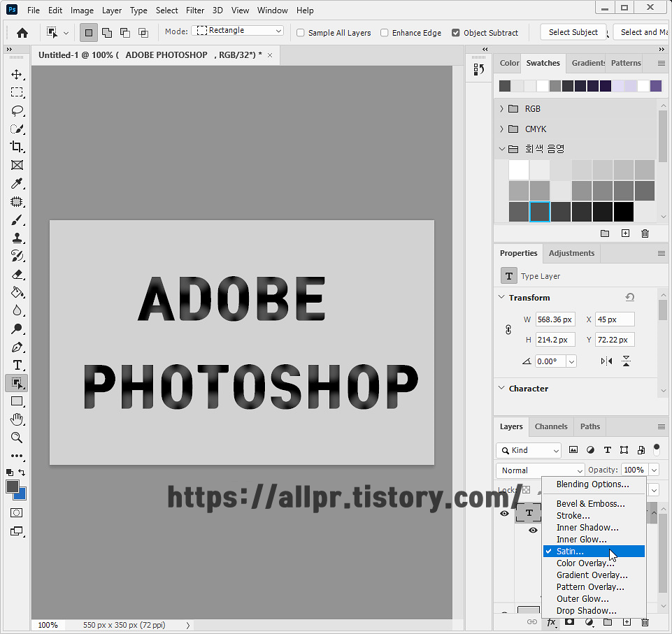Select the Lasso tool
The height and width of the screenshot is (634, 672).
click(x=17, y=111)
